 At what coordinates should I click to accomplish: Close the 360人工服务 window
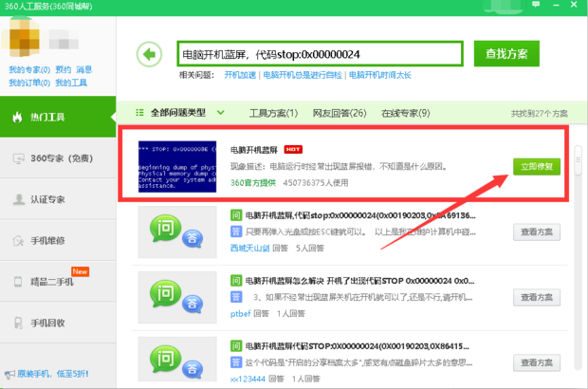click(574, 5)
